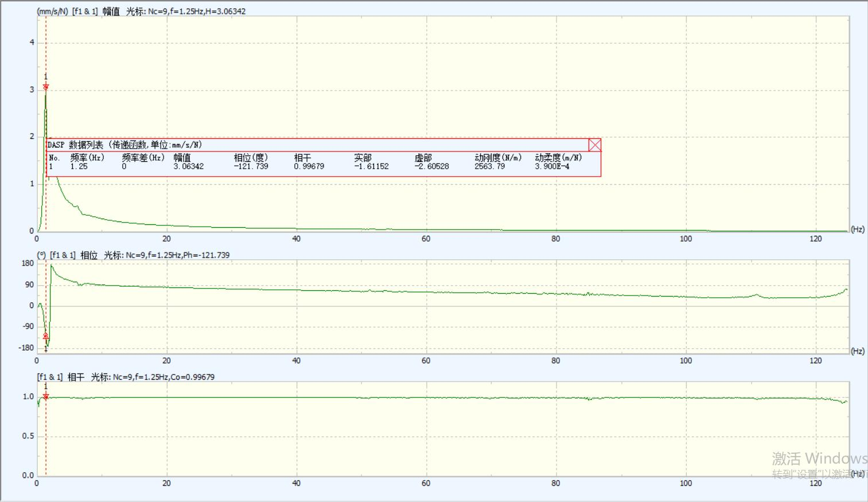The height and width of the screenshot is (502, 868).
Task: Click the 相干 coherence chart title
Action: click(x=76, y=378)
